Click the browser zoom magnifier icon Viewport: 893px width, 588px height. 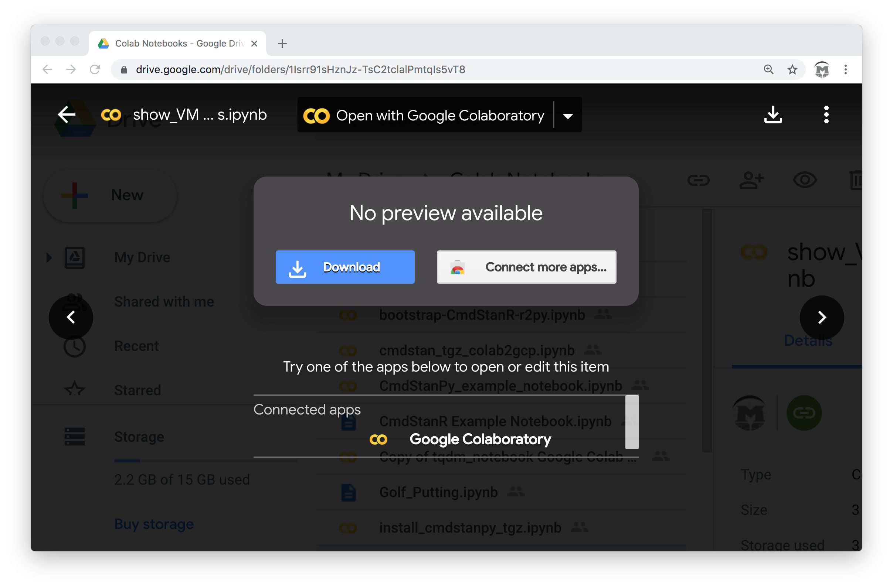768,69
